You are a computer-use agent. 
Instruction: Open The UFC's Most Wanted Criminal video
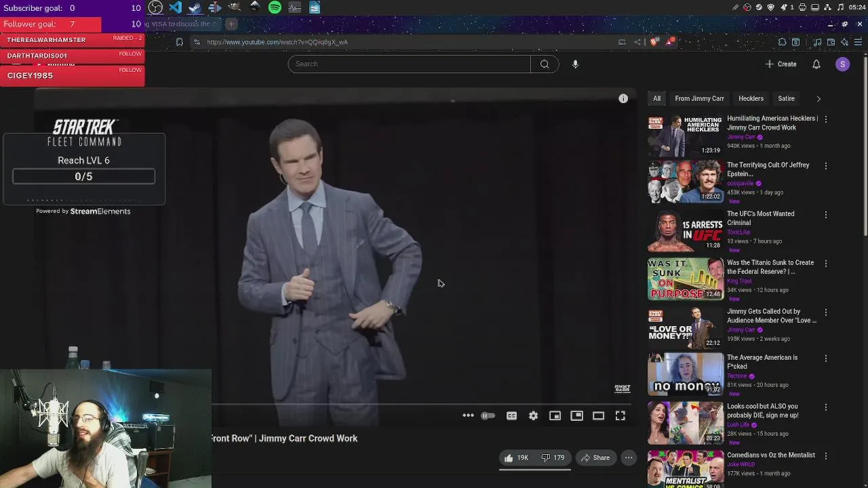point(760,218)
